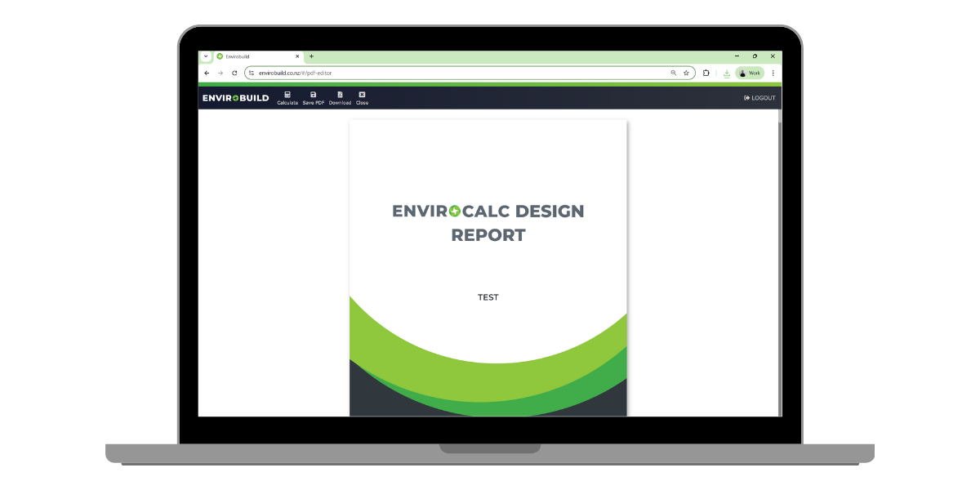Image resolution: width=980 pixels, height=490 pixels.
Task: Open the zoom magnifier icon in address bar
Action: coord(674,73)
